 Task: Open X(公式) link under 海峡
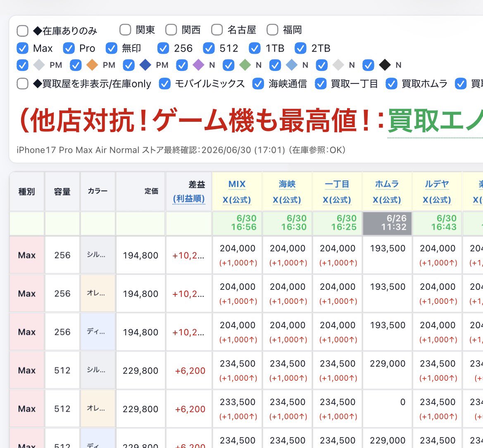(287, 200)
